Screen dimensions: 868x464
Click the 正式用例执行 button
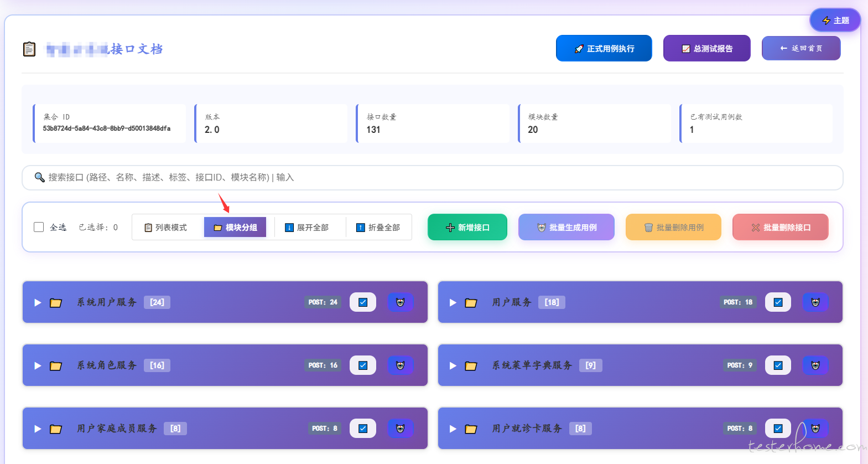coord(604,49)
